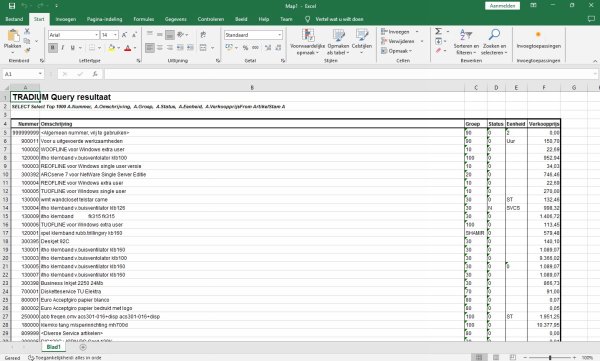Add a new sheet with plus button

(83, 347)
